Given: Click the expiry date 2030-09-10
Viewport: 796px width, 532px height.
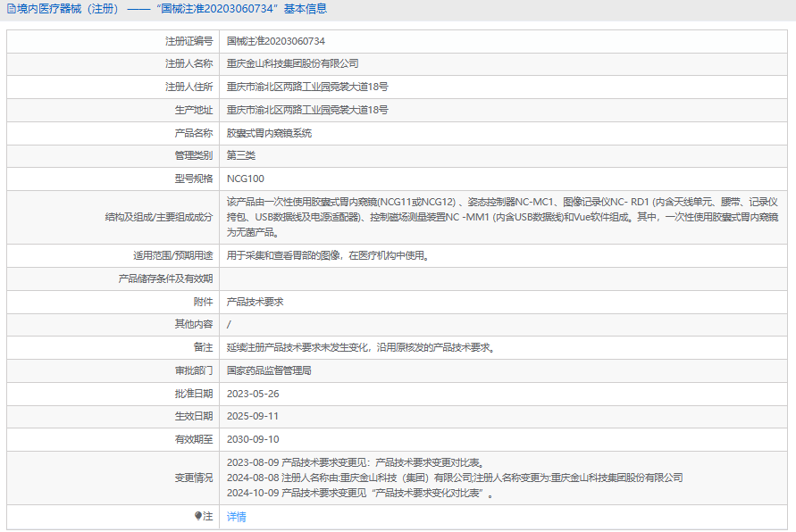Looking at the screenshot, I should pyautogui.click(x=253, y=439).
